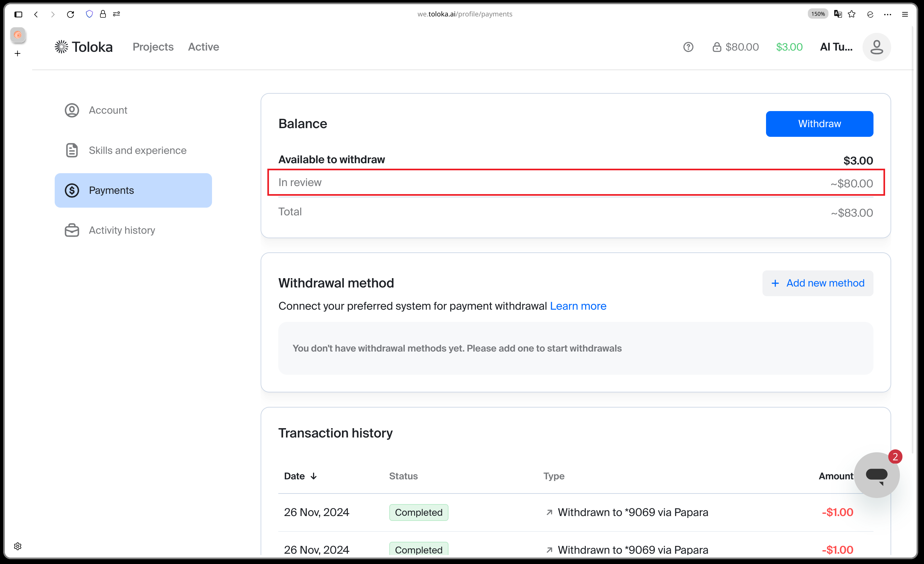This screenshot has height=564, width=924.
Task: Click the first row's Completed status badge
Action: (419, 512)
